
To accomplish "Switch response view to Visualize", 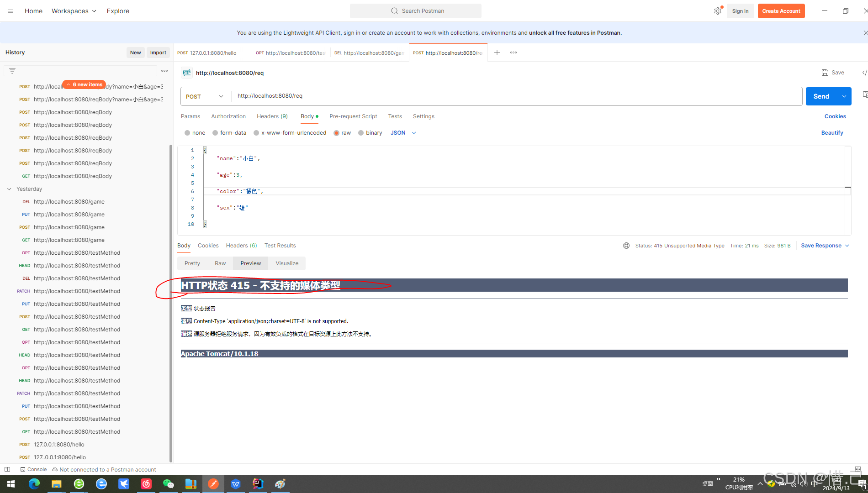I will coord(287,263).
